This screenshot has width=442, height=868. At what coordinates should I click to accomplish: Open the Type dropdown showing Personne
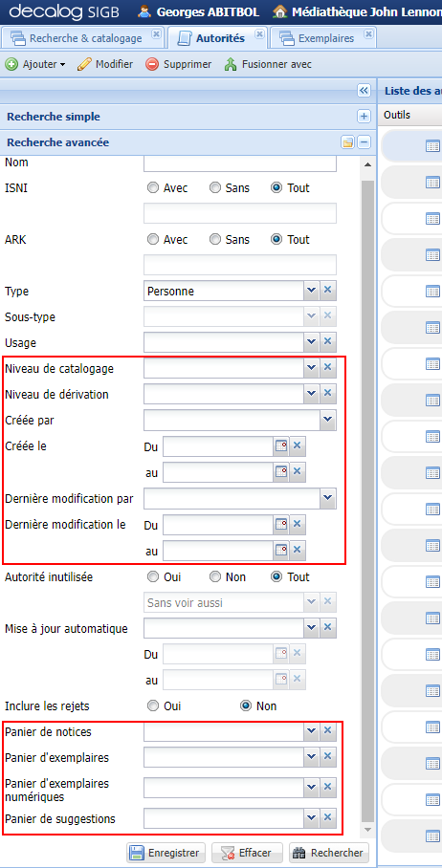311,291
